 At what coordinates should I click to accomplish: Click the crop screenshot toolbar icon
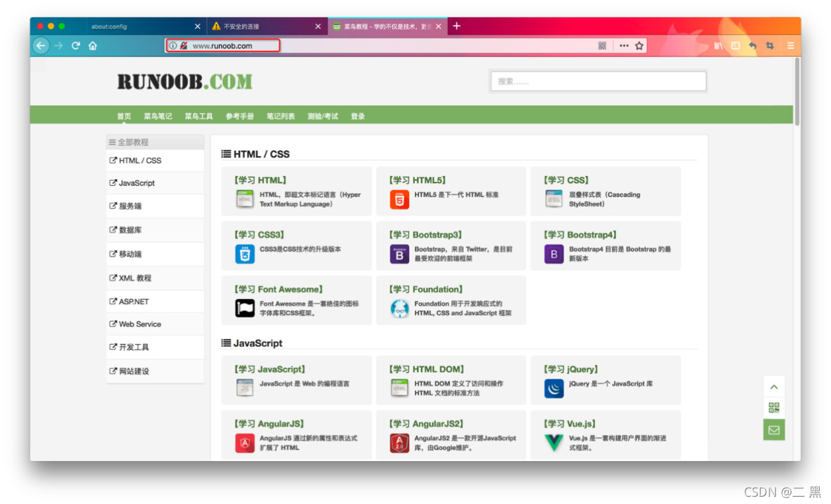point(769,46)
